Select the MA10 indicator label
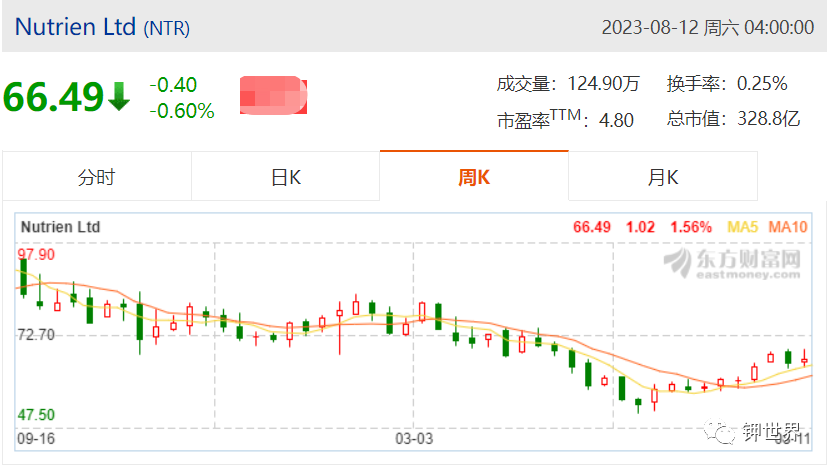The width and height of the screenshot is (828, 468). tap(787, 227)
